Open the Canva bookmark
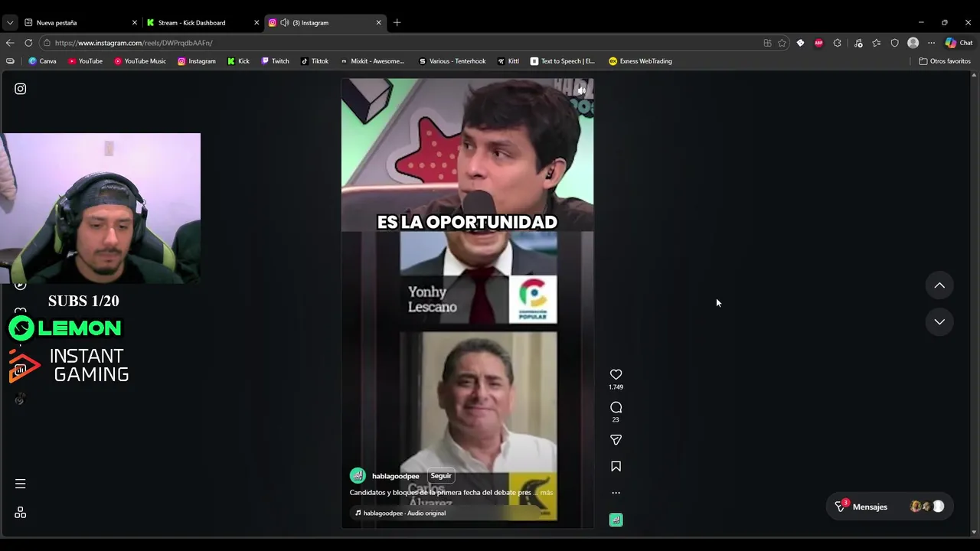Viewport: 980px width, 551px height. pyautogui.click(x=42, y=61)
